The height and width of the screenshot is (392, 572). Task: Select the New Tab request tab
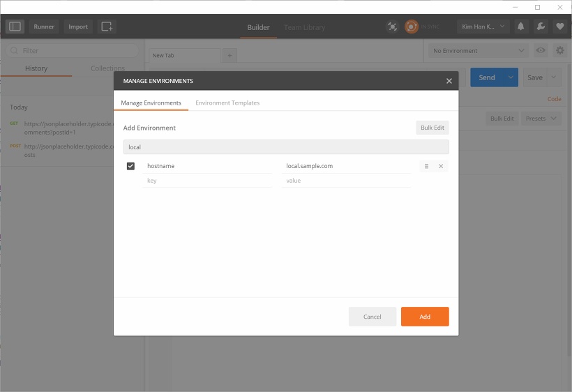pyautogui.click(x=185, y=55)
